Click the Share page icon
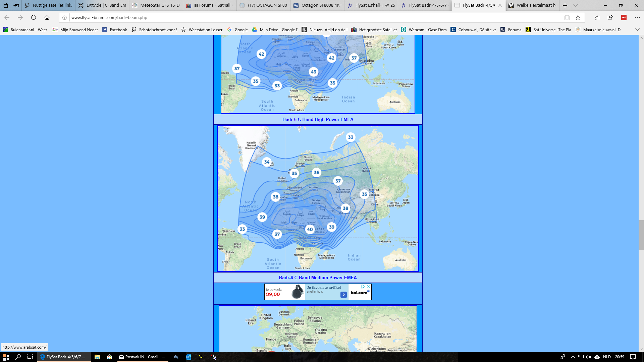Image resolution: width=644 pixels, height=362 pixels. (x=610, y=17)
